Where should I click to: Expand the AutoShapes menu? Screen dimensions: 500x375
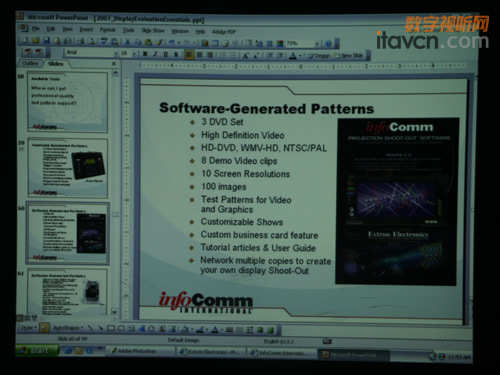[68, 328]
